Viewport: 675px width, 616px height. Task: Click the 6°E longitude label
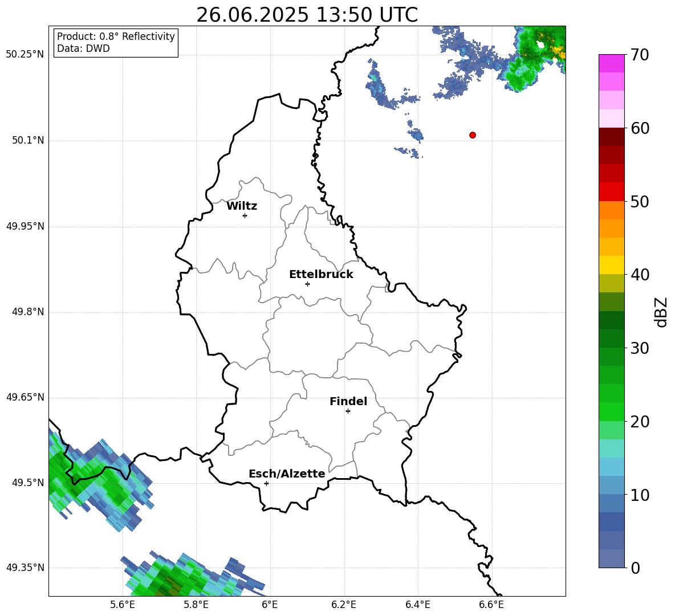[270, 605]
